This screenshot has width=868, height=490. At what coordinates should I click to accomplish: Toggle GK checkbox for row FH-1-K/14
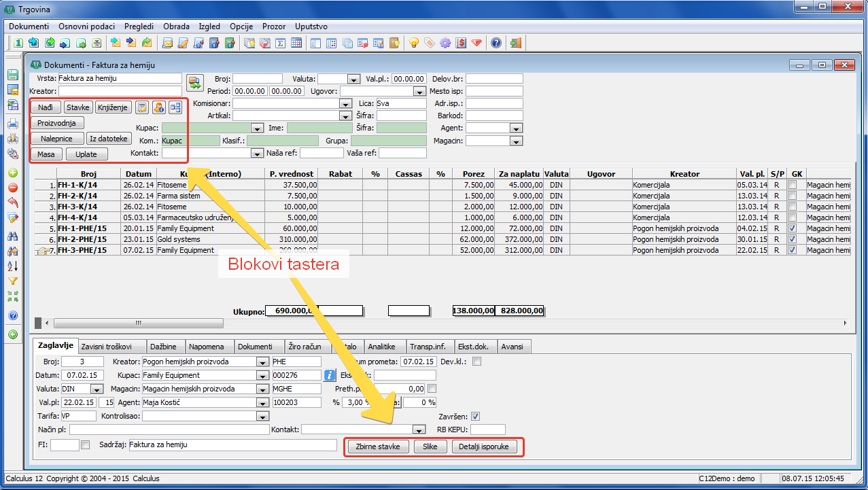[x=792, y=185]
